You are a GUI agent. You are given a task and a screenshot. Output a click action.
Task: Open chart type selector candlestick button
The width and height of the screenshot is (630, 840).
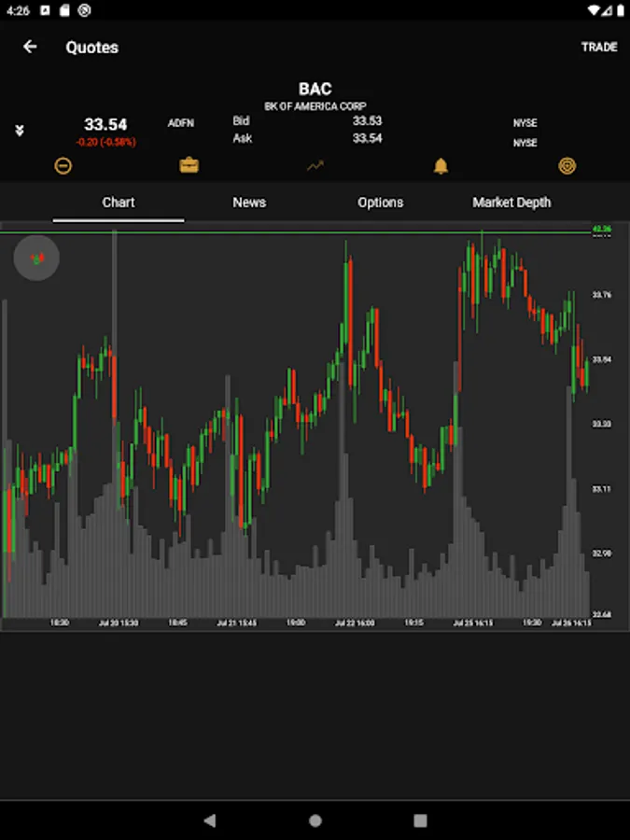click(36, 259)
